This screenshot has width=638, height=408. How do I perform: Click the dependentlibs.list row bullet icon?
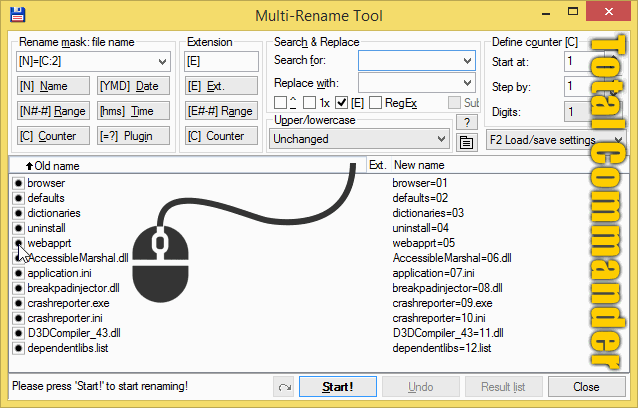click(x=18, y=348)
